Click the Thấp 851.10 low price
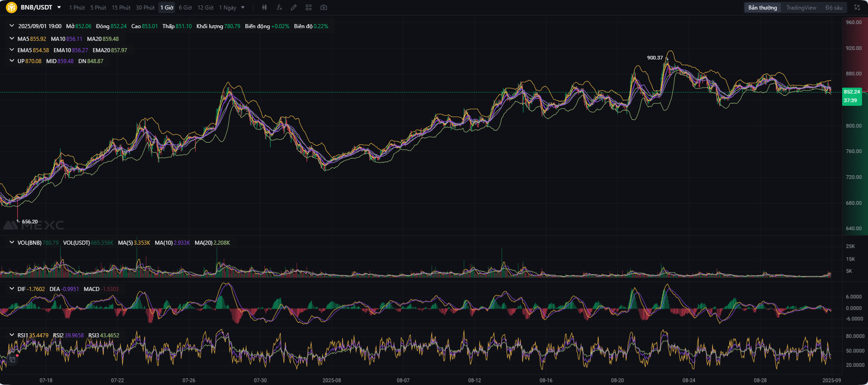Screen dimensions: 868x385 177,26
